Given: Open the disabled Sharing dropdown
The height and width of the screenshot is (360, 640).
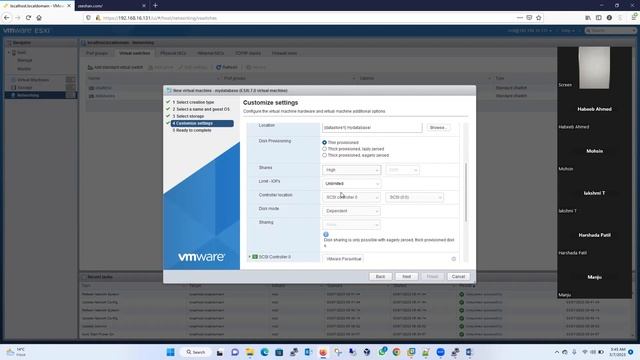Looking at the screenshot, I should (x=351, y=224).
